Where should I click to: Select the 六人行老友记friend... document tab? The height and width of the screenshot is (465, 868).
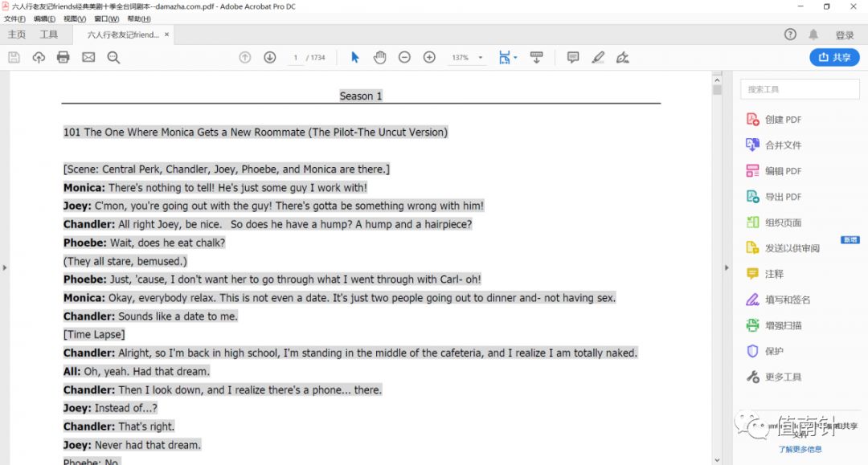pos(123,35)
